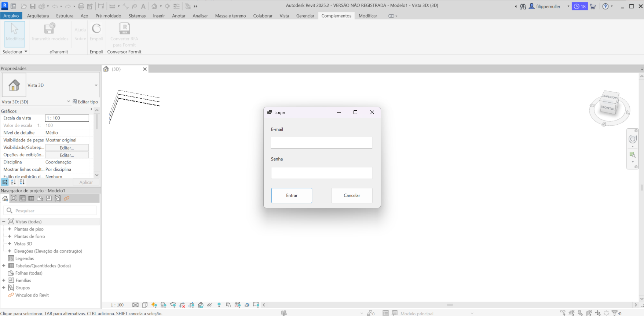644x316 pixels.
Task: Click the Pesquisar search field in project browser
Action: tap(50, 210)
